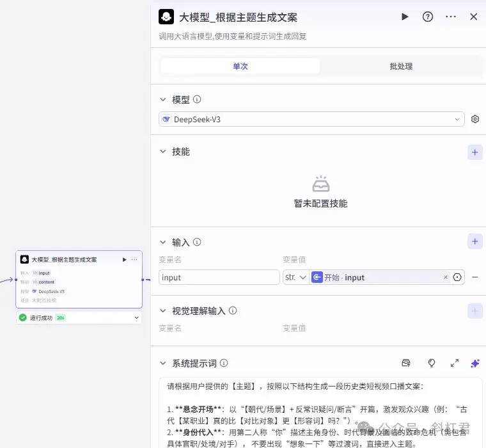Click the large model node logo icon

(166, 17)
